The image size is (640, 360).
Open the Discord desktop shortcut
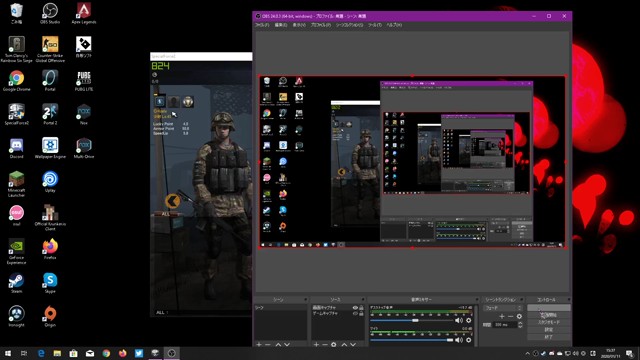16,148
